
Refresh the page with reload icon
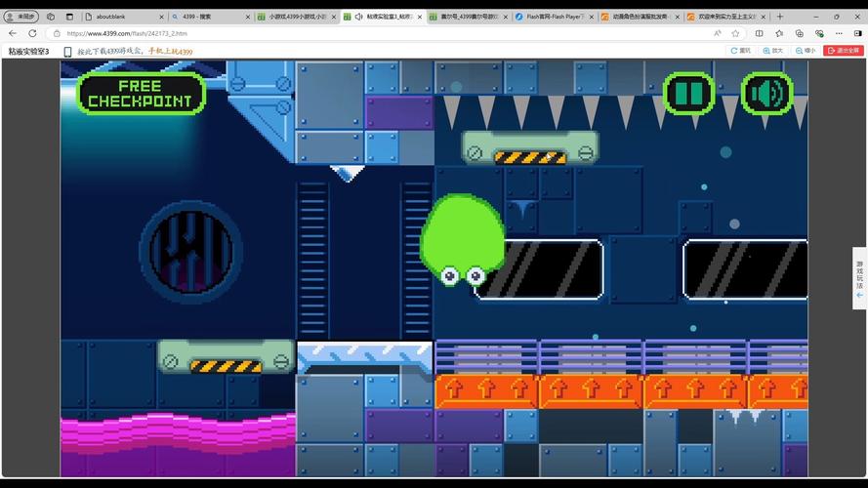pos(32,33)
